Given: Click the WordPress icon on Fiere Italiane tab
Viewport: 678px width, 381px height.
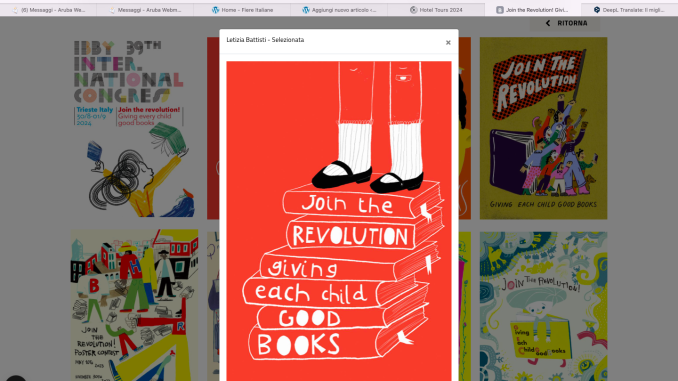Looking at the screenshot, I should point(215,10).
